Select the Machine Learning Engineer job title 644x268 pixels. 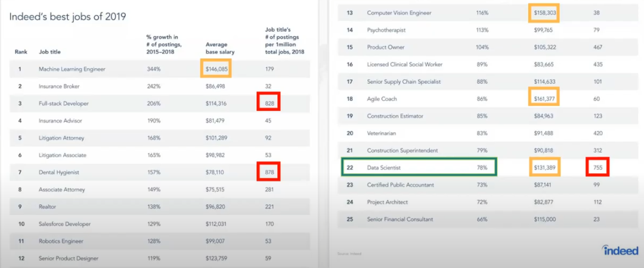pos(72,69)
